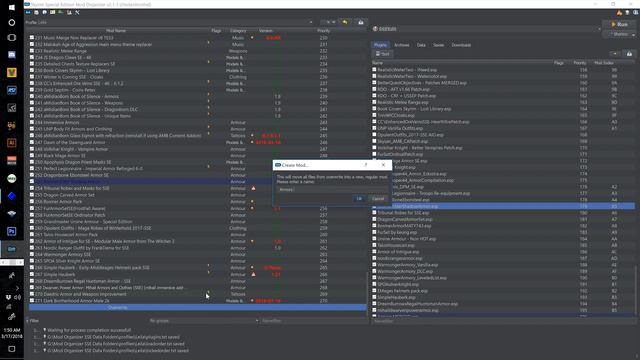Click the mod list name filter field
Screen dimensions: 640x360
point(313,321)
